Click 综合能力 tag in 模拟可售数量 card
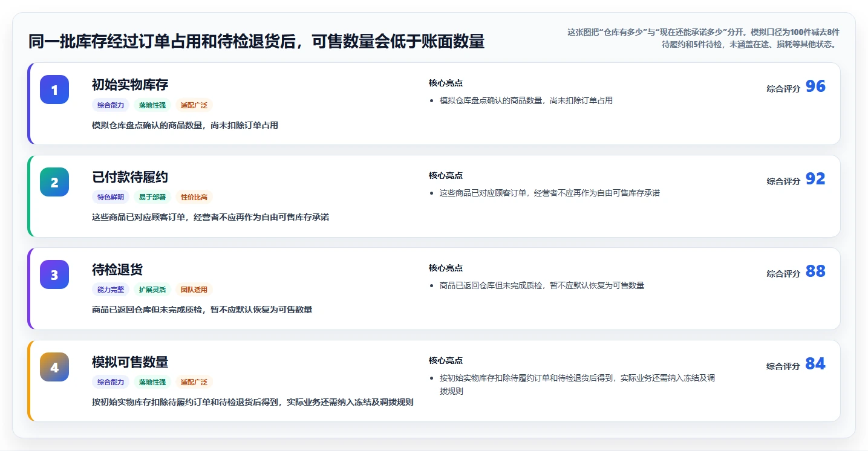This screenshot has width=868, height=451. pyautogui.click(x=111, y=382)
